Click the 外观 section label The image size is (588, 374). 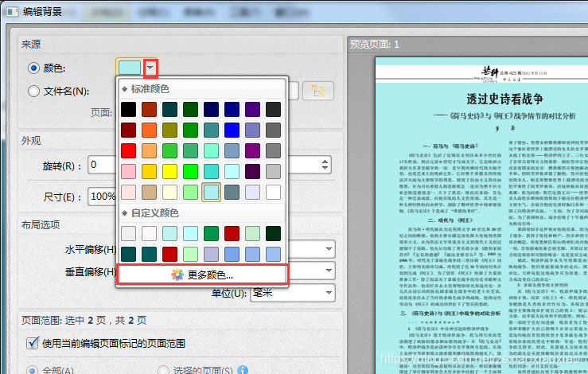31,141
